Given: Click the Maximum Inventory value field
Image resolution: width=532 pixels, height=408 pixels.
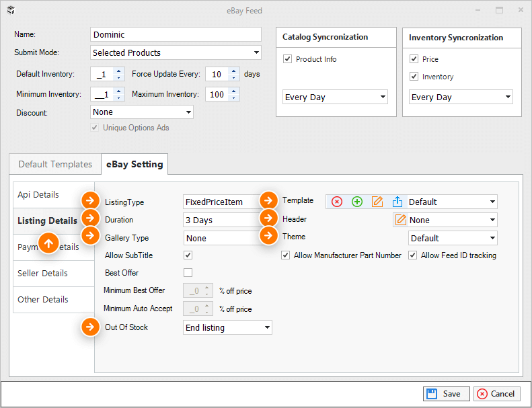Looking at the screenshot, I should tap(217, 94).
